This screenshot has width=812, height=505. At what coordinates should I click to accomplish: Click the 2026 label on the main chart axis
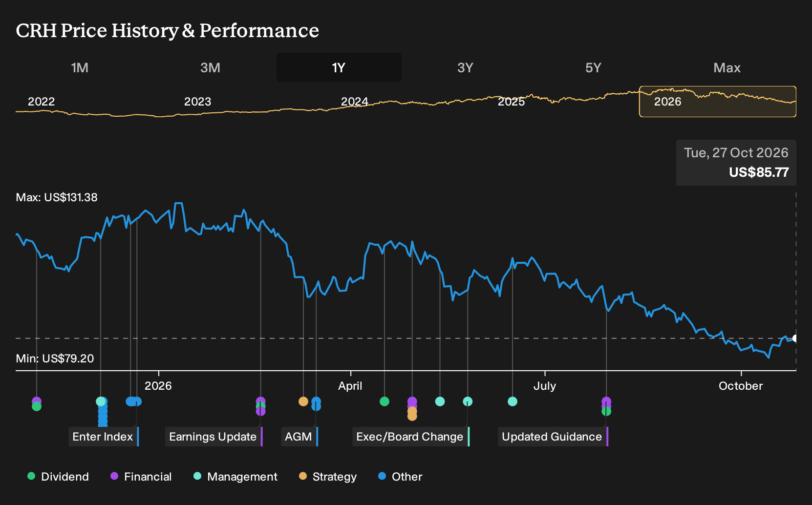click(158, 386)
